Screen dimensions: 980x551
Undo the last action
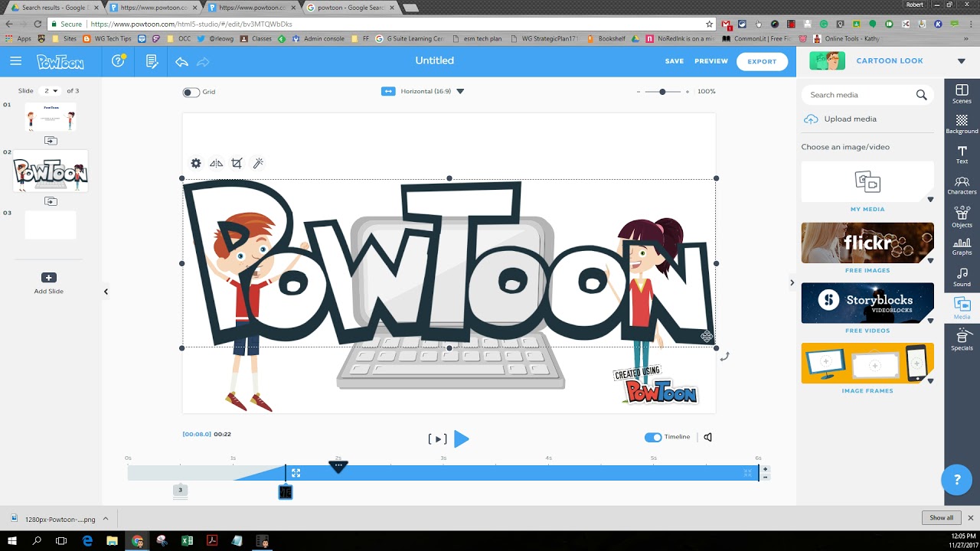click(181, 61)
